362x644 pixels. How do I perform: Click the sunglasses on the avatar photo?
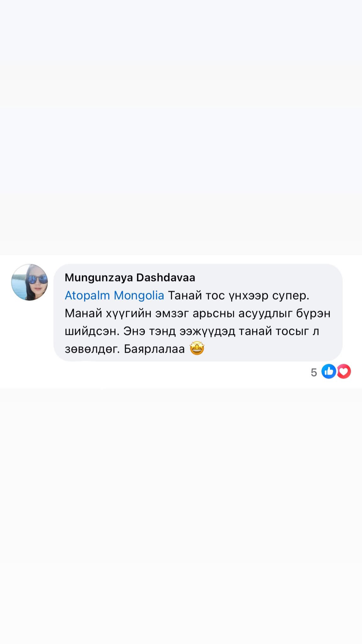tap(36, 279)
